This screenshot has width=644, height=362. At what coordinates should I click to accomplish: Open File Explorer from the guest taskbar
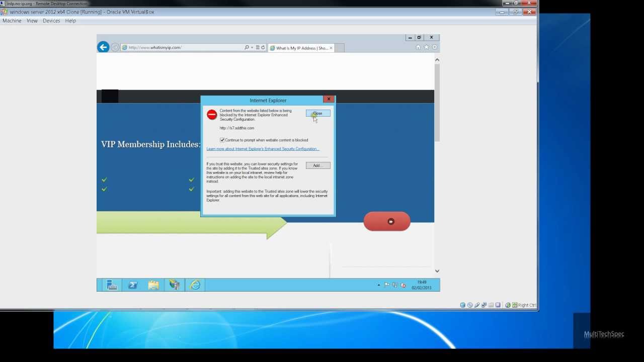153,285
